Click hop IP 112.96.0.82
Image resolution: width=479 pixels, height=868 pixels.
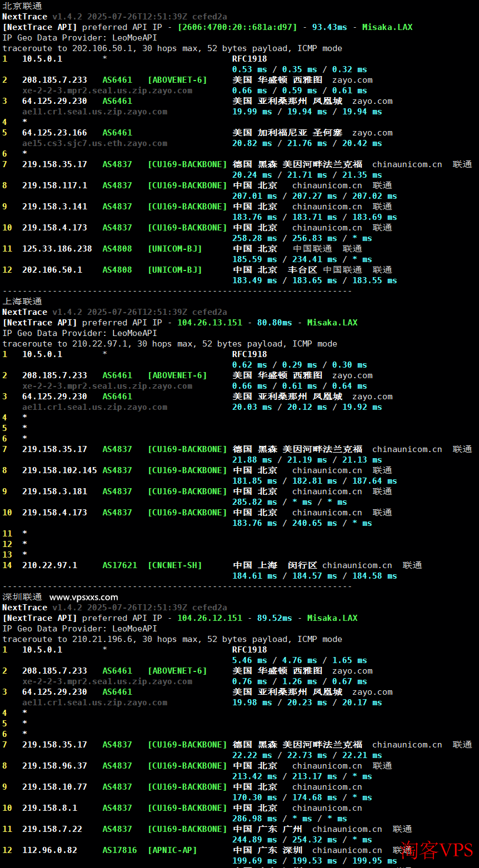(49, 850)
